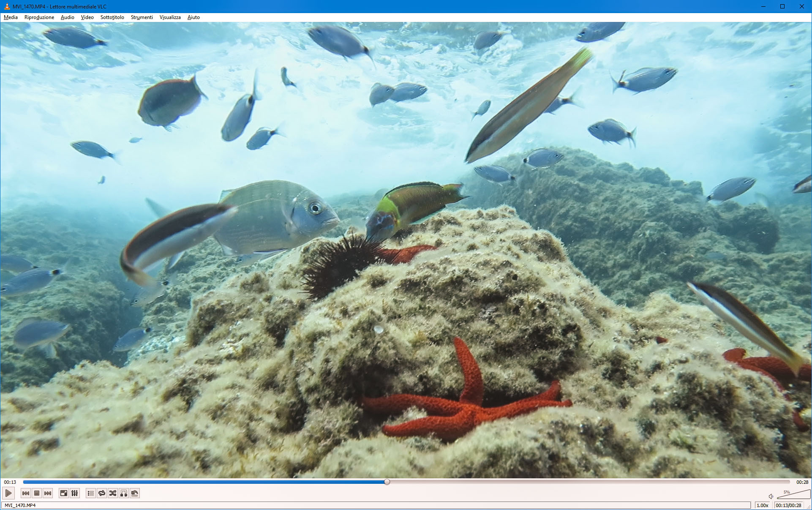Click the total time label 00:28
Viewport: 812px width, 510px height.
tap(802, 482)
